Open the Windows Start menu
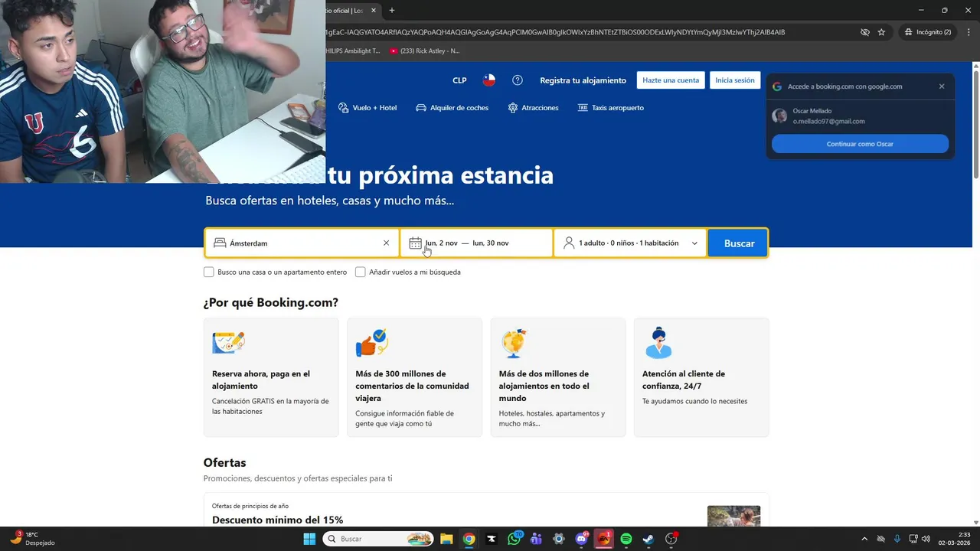Image resolution: width=980 pixels, height=551 pixels. click(x=309, y=539)
